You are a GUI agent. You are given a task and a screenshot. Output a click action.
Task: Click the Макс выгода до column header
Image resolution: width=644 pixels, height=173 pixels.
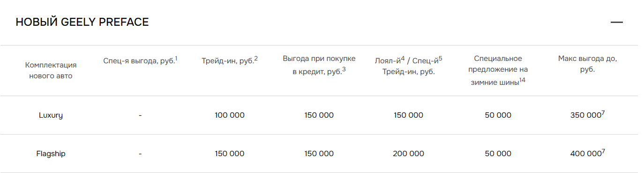tap(587, 64)
